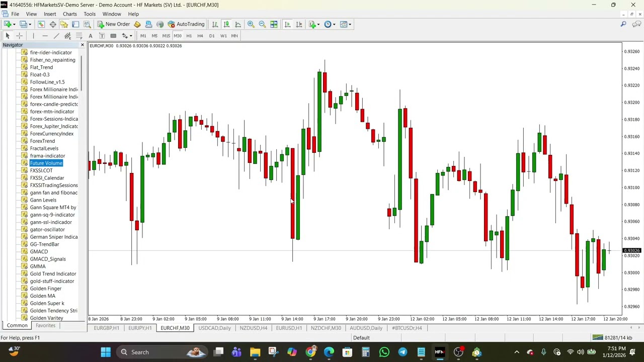This screenshot has height=362, width=644.
Task: Click the Default profile status bar entry
Action: point(361,338)
